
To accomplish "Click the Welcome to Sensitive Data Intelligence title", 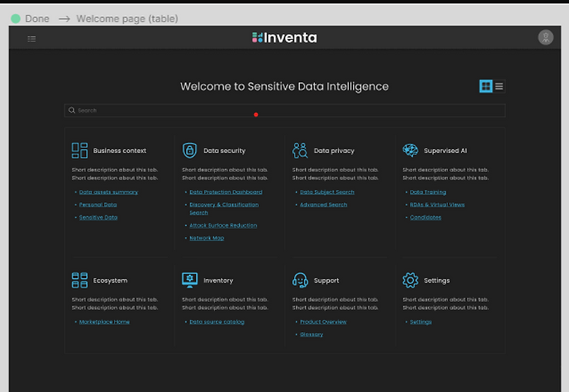I will click(284, 87).
